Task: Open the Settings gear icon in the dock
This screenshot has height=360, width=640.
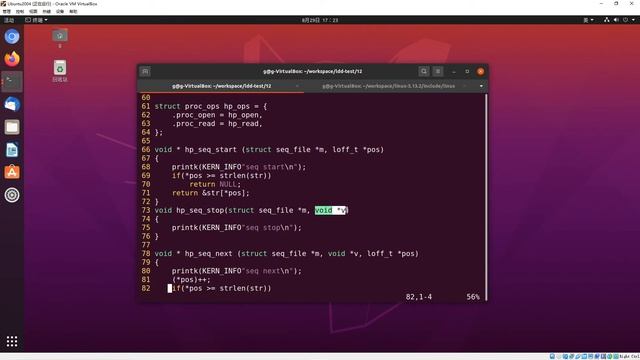Action: tap(12, 195)
